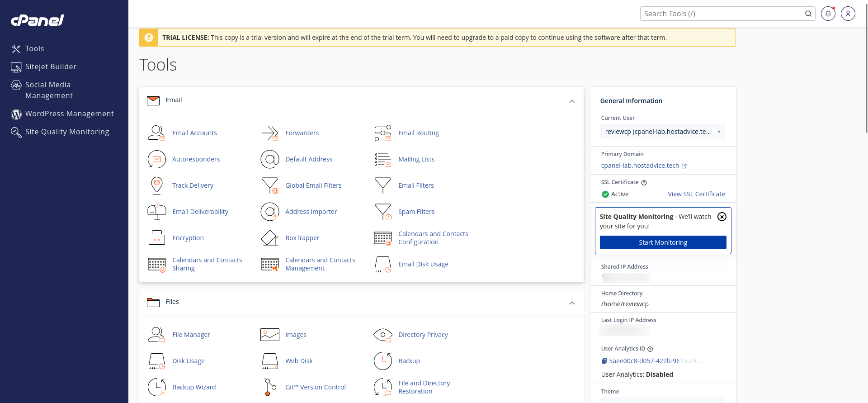Open the View SSL Certificate link
The image size is (868, 403).
(x=696, y=194)
